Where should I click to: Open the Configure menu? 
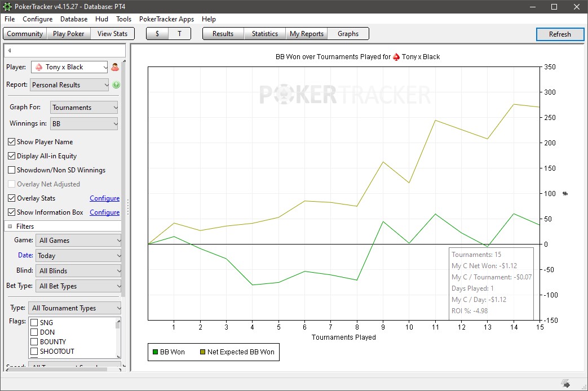click(38, 19)
